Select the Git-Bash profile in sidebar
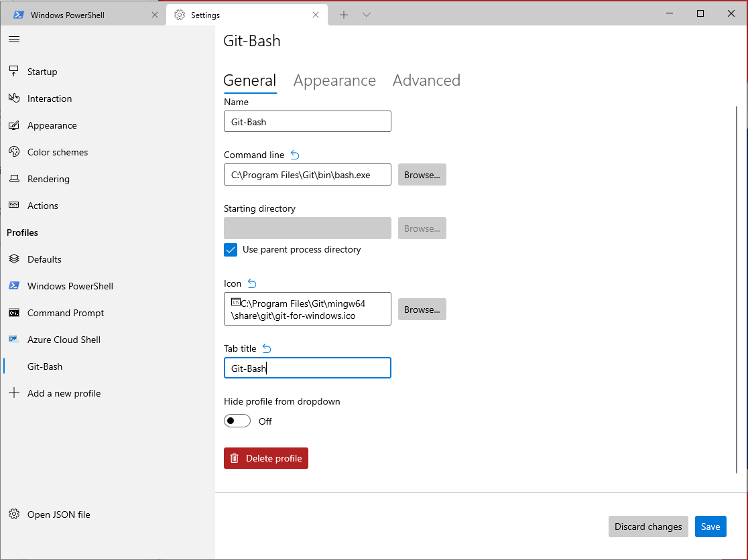 click(107, 366)
